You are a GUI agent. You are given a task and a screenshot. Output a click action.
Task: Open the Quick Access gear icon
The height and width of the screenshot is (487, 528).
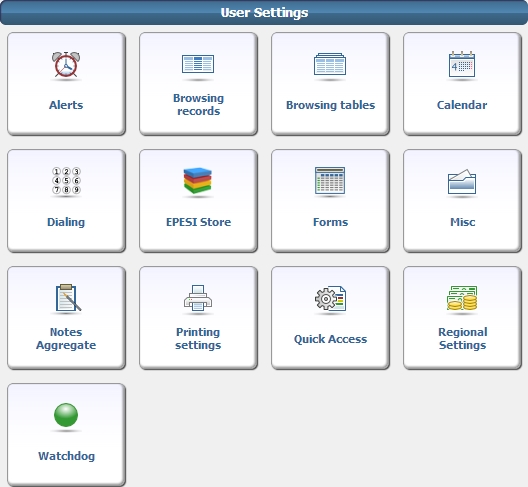click(x=330, y=298)
